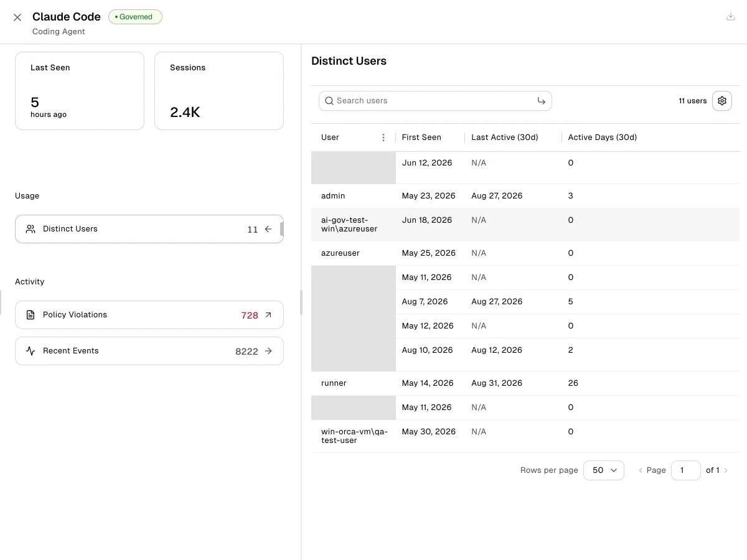Close the Claude Code detail panel
Viewport: 747px width, 560px height.
(17, 17)
